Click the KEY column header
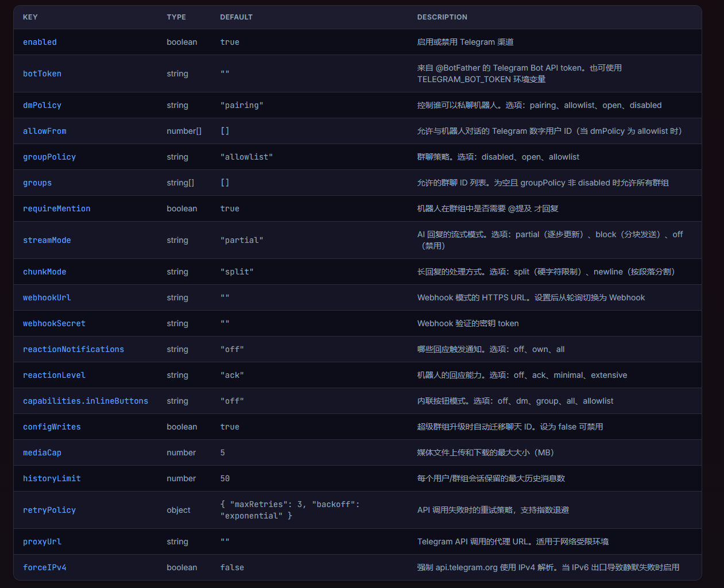Screen dimensions: 724x588 click(30, 17)
